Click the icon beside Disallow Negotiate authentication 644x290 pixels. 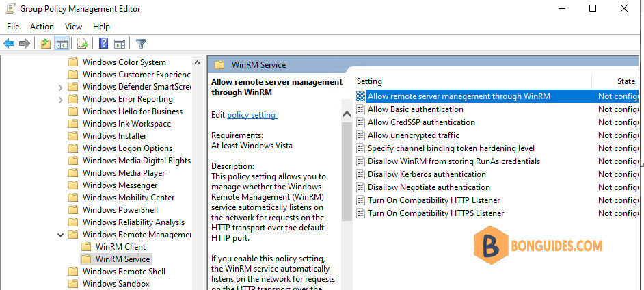pyautogui.click(x=360, y=187)
